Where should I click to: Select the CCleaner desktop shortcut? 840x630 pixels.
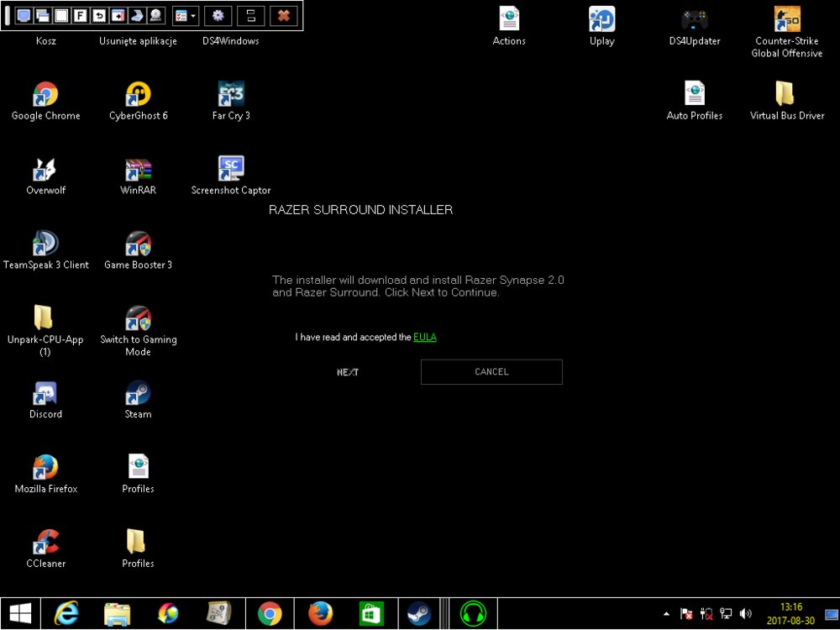tap(45, 549)
